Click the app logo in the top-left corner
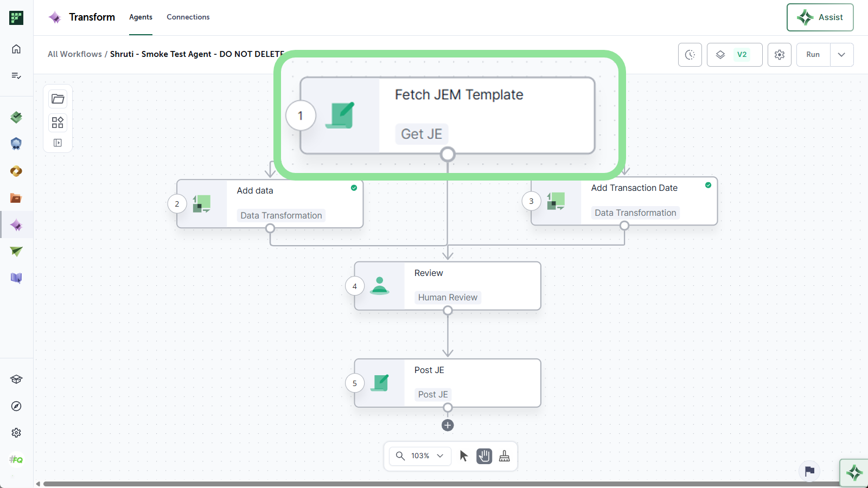This screenshot has width=868, height=488. [x=16, y=17]
